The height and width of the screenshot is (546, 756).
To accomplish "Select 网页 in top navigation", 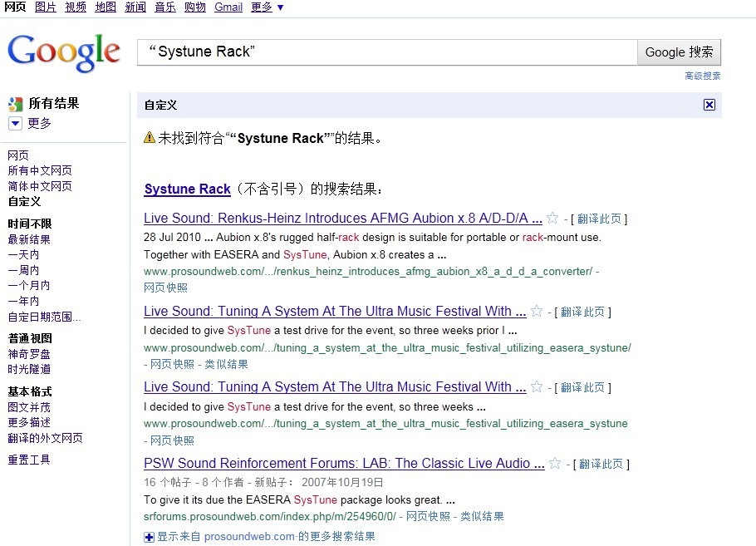I will [15, 7].
